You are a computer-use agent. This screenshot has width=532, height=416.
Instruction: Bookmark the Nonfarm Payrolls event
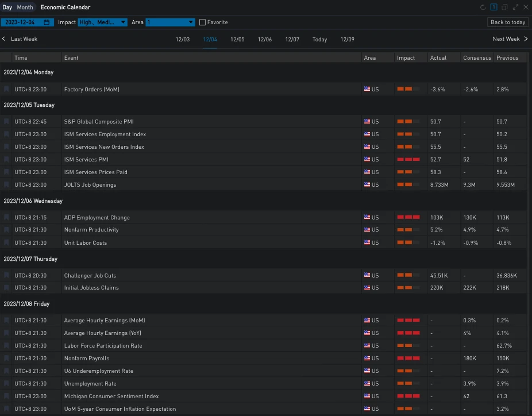tap(7, 359)
